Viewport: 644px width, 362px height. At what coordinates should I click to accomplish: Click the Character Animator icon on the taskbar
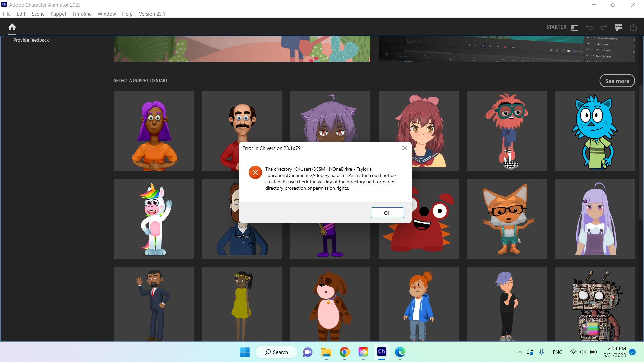tap(382, 352)
